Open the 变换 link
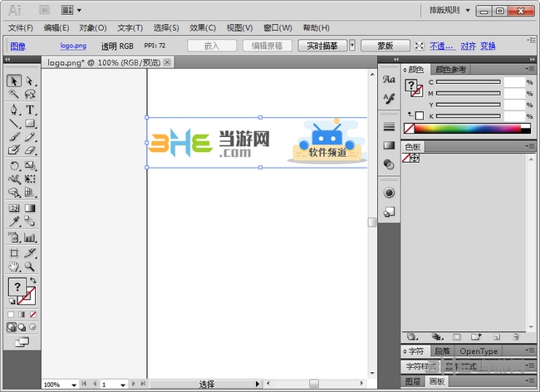The image size is (540, 392). point(488,46)
